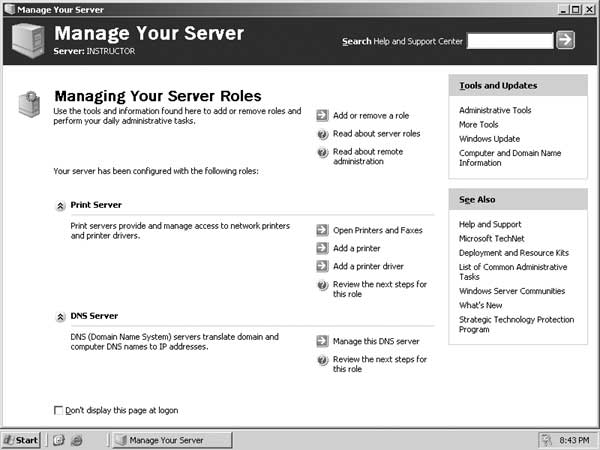Click Server: INSTRUCTOR label
The height and width of the screenshot is (450, 600).
coord(94,51)
